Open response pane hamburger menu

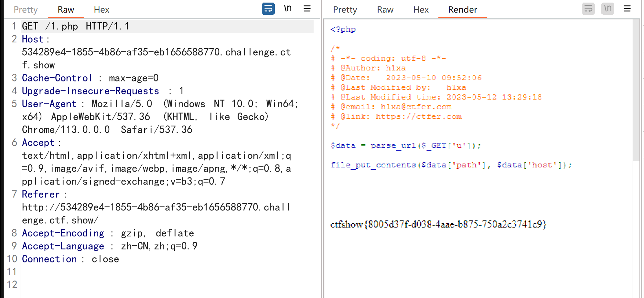coord(627,9)
